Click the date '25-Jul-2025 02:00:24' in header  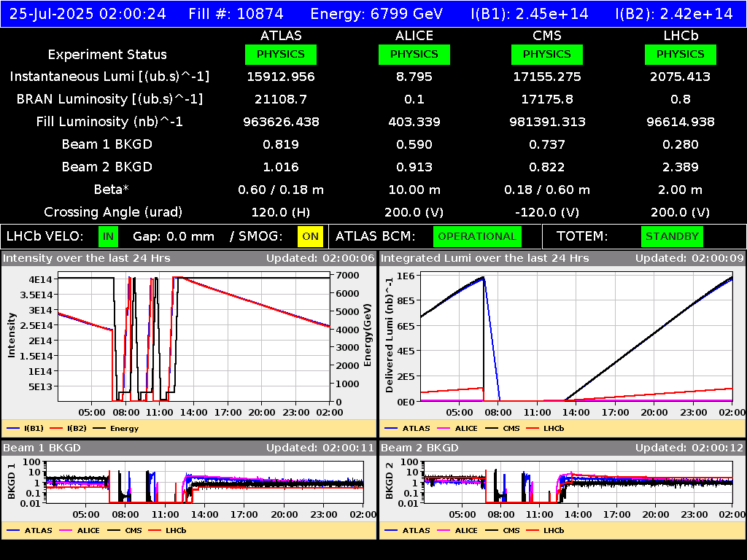pyautogui.click(x=88, y=14)
